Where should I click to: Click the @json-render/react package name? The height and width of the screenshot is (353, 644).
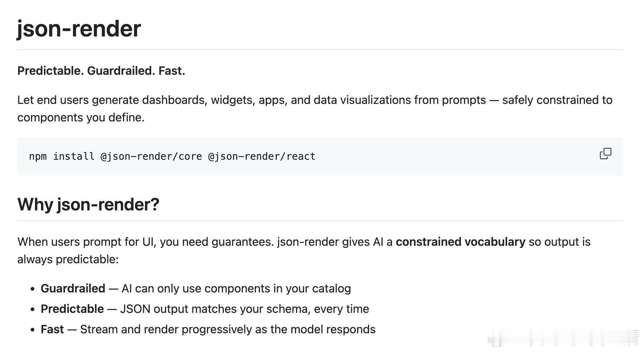click(x=262, y=156)
